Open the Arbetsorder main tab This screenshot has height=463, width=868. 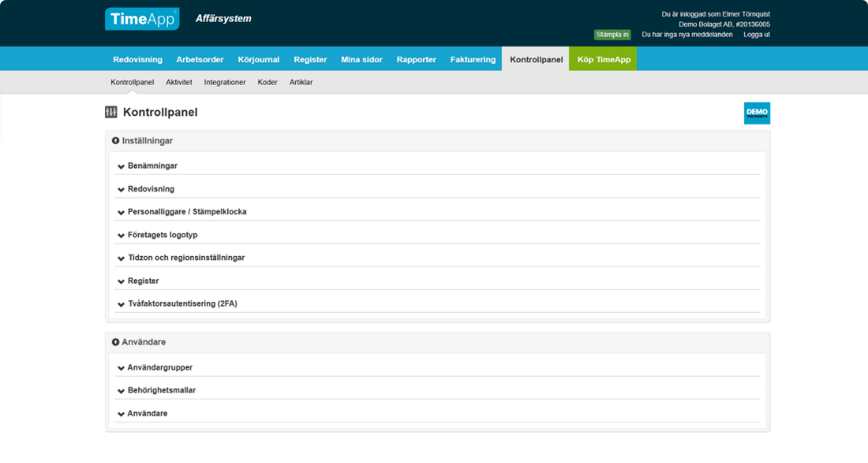[200, 59]
